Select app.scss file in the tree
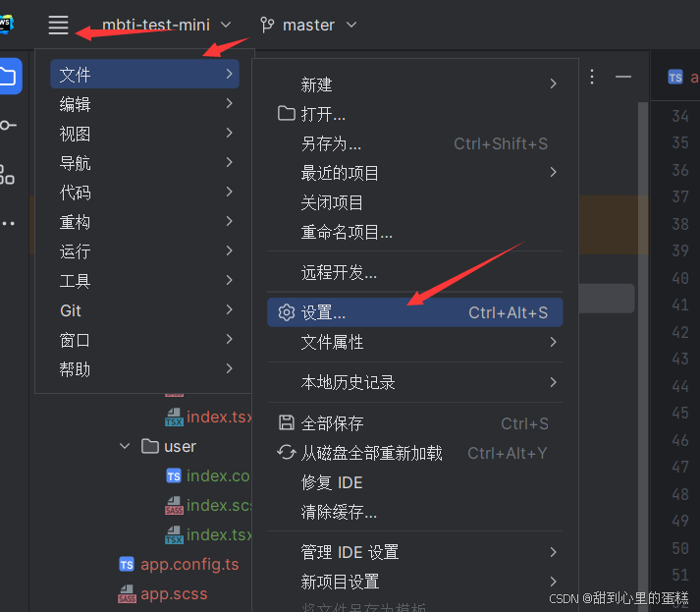700x612 pixels. (174, 593)
